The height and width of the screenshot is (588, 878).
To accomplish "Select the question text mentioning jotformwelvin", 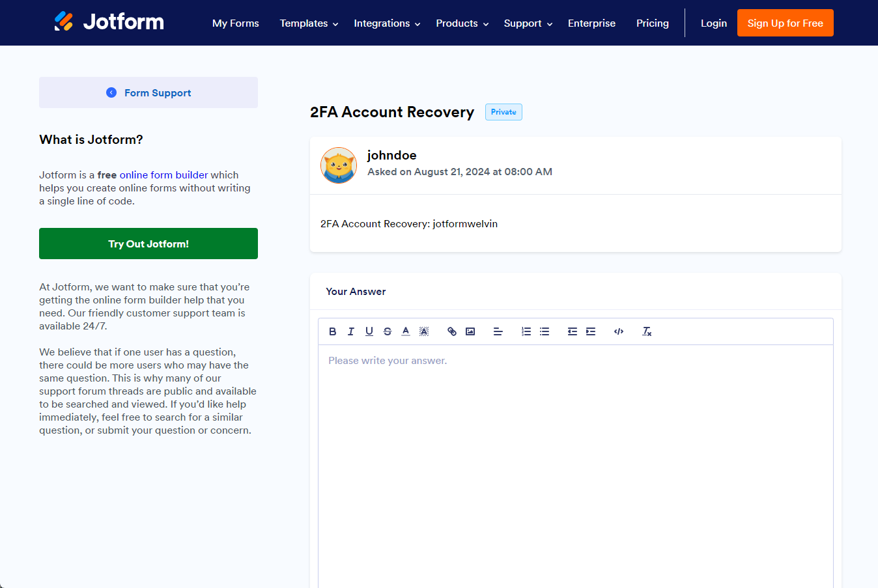I will tap(409, 224).
